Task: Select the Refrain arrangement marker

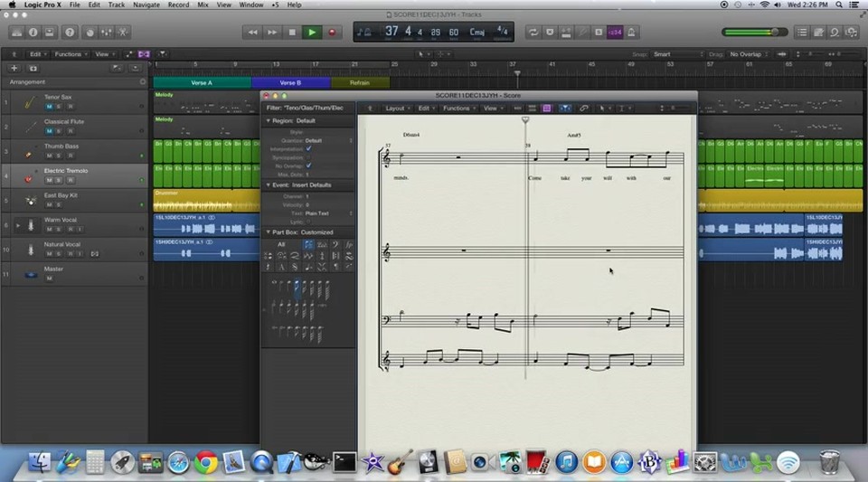Action: pyautogui.click(x=360, y=82)
